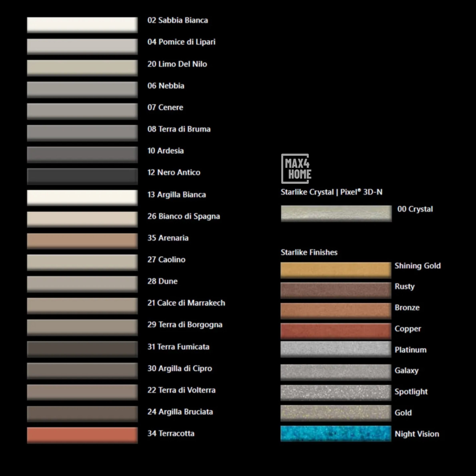Select the 27 Caolino swatch
This screenshot has height=476, width=476.
(82, 263)
